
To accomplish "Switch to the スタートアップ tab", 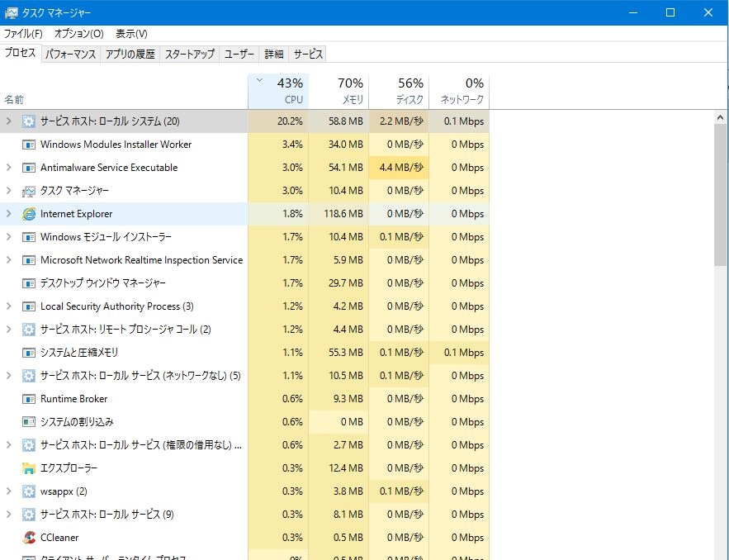I will point(190,55).
